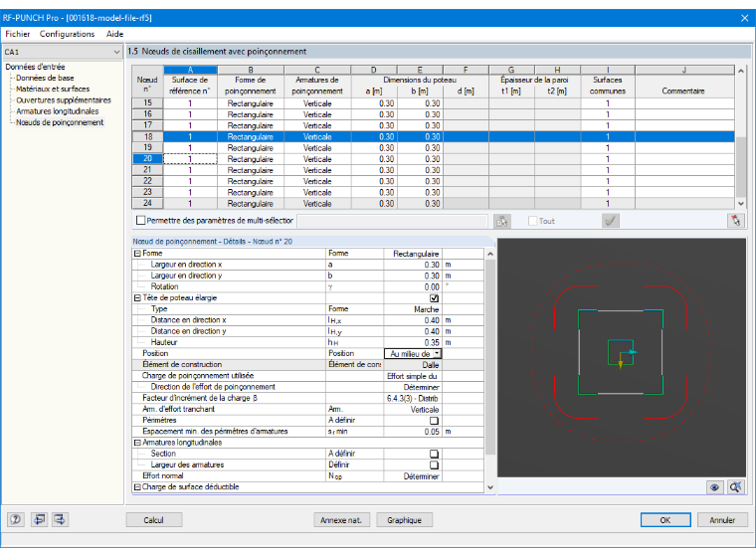The height and width of the screenshot is (557, 756).
Task: Click the details panel scrollbar up arrow
Action: tap(489, 254)
